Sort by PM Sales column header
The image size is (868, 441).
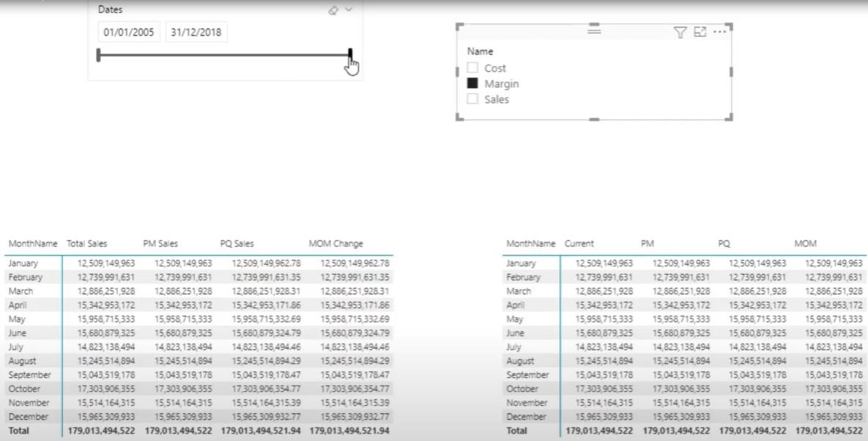tap(160, 243)
